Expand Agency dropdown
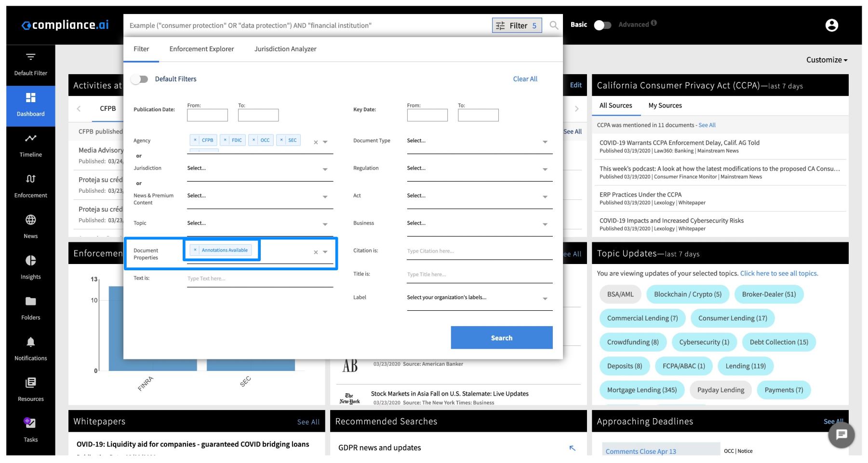The image size is (868, 463). (x=325, y=142)
